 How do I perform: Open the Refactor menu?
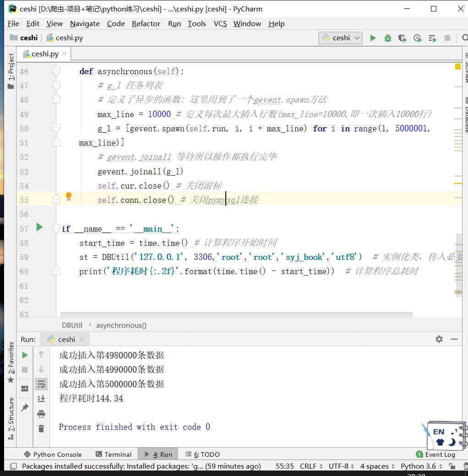(146, 24)
